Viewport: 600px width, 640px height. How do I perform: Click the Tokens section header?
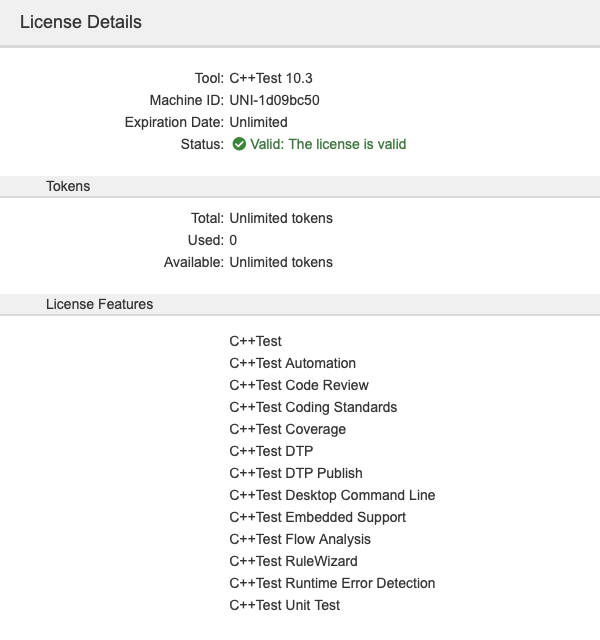pyautogui.click(x=68, y=186)
